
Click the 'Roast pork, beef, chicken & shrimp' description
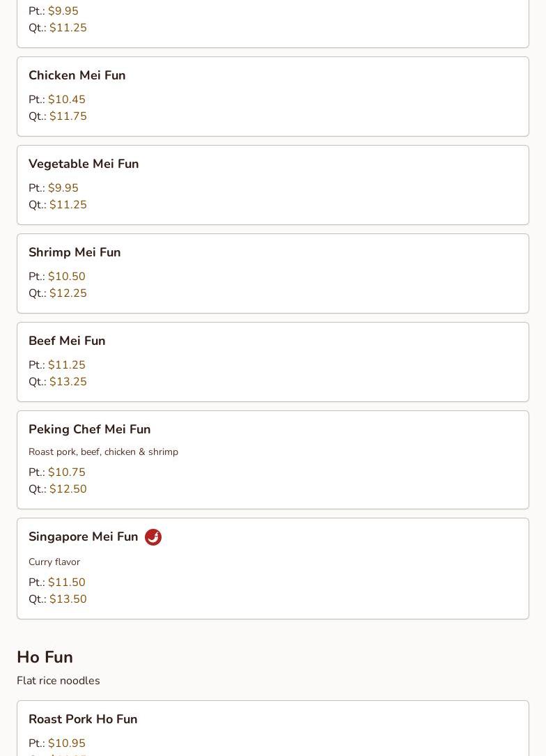tap(103, 452)
